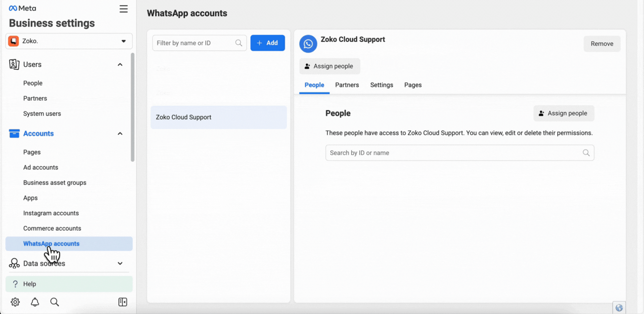Click the Remove button
This screenshot has width=644, height=314.
pos(602,44)
